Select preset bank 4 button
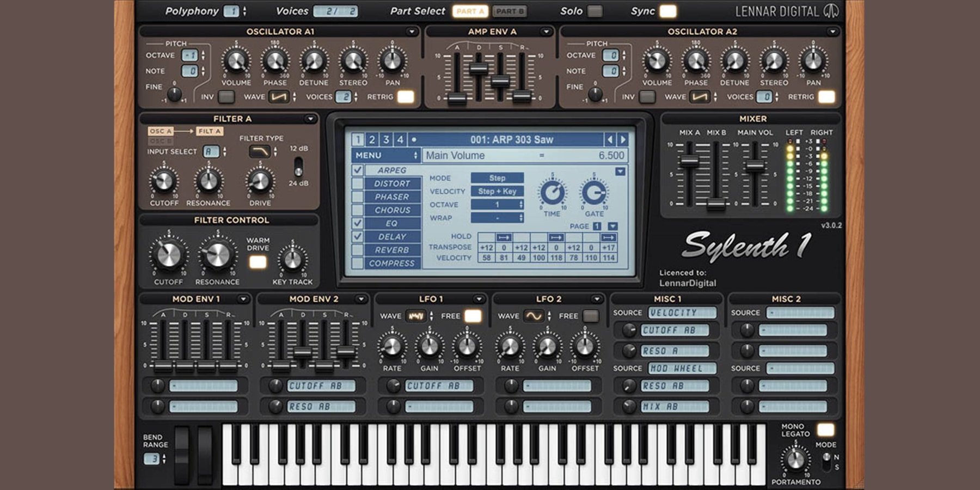Screen dimensions: 980x490 click(400, 140)
